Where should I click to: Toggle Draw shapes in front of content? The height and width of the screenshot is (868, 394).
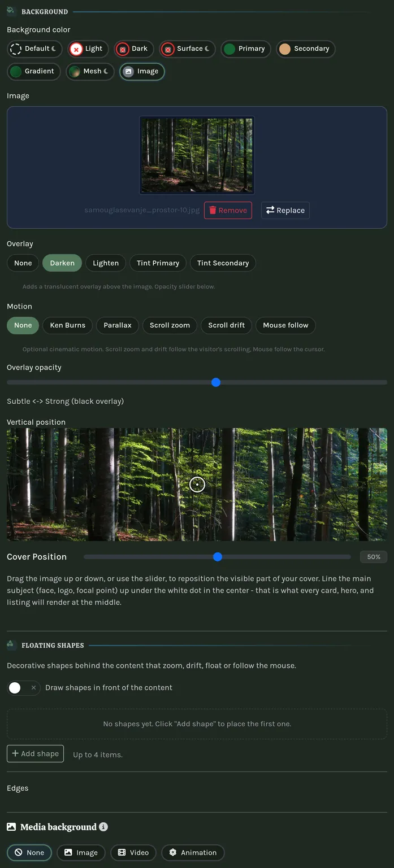[23, 688]
